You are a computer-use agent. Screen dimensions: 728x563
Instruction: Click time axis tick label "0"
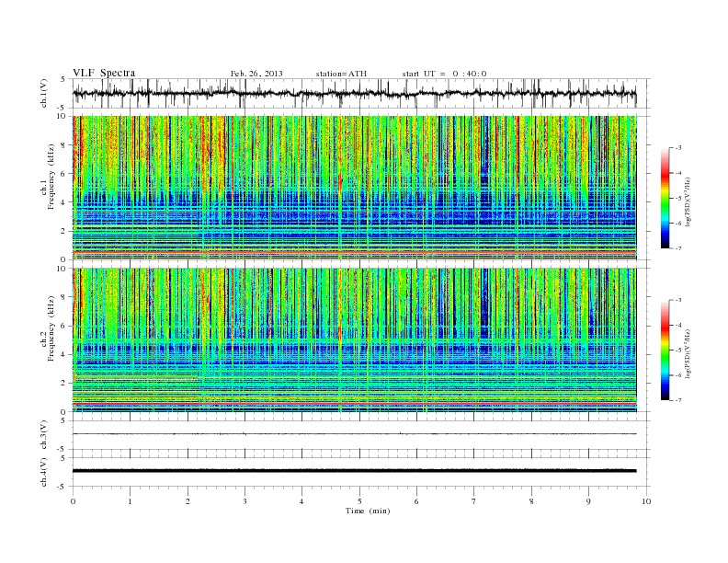point(73,501)
